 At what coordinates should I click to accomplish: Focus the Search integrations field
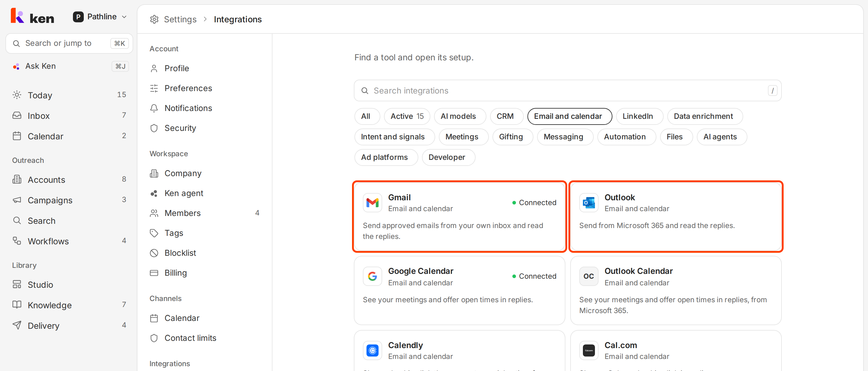click(568, 91)
